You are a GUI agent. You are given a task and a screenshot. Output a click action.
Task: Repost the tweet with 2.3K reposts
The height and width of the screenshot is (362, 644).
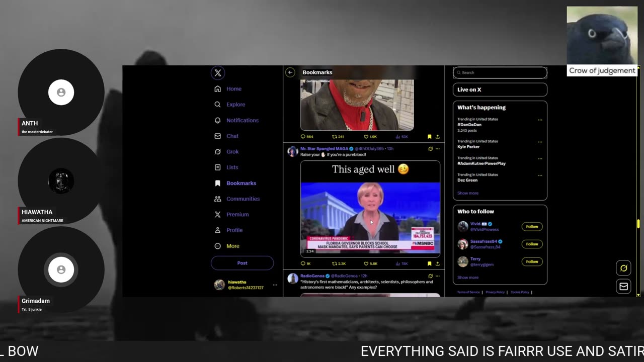tap(339, 263)
